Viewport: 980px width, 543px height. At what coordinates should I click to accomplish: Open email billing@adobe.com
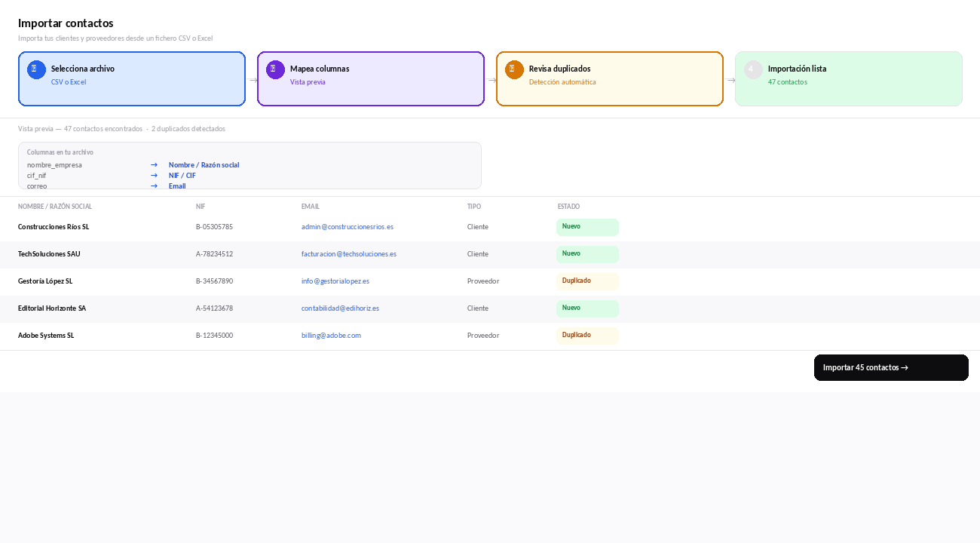(331, 335)
